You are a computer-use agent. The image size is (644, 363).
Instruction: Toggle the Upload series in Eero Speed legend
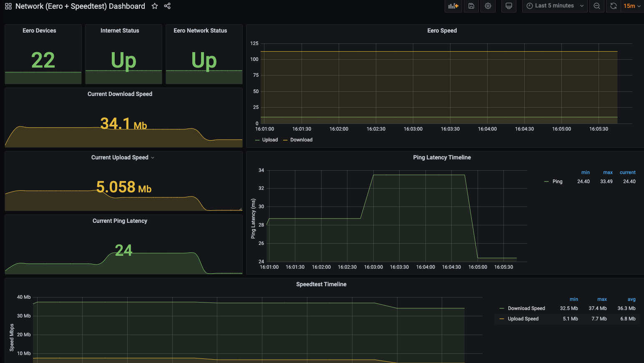pos(269,140)
